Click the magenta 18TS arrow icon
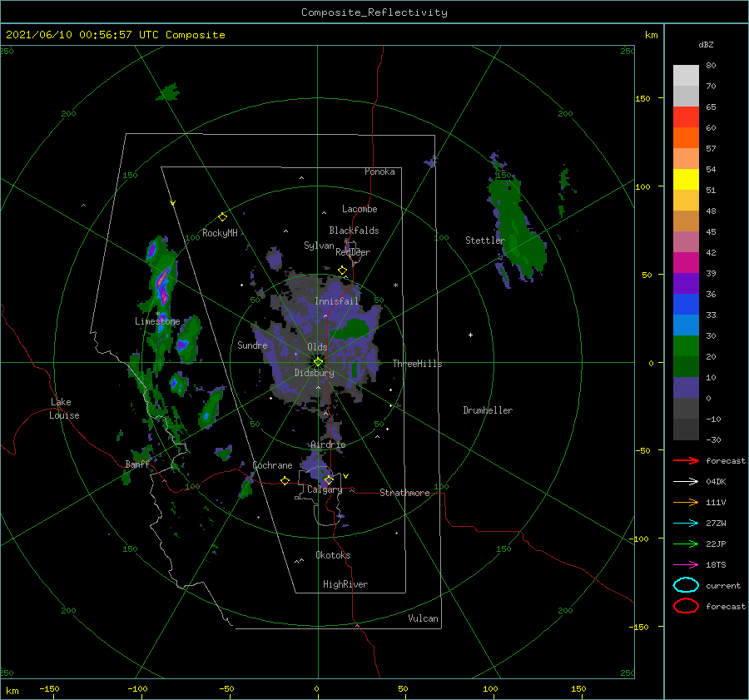The image size is (749, 700). click(686, 565)
